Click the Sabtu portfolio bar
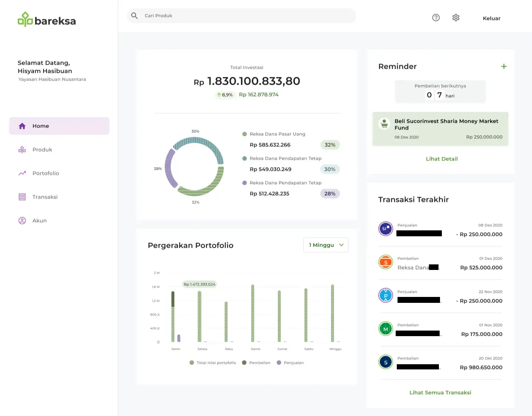The height and width of the screenshot is (416, 532). click(306, 315)
